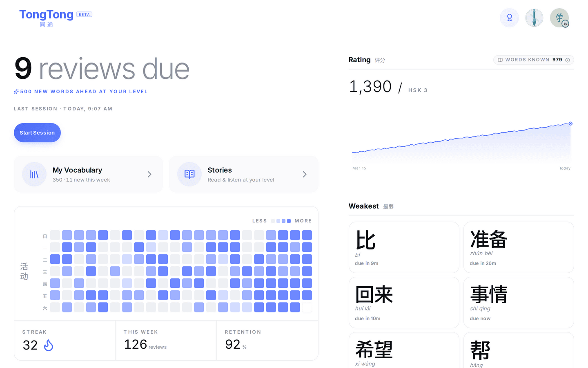588x368 pixels.
Task: Click the TongTong logo
Action: [x=46, y=18]
